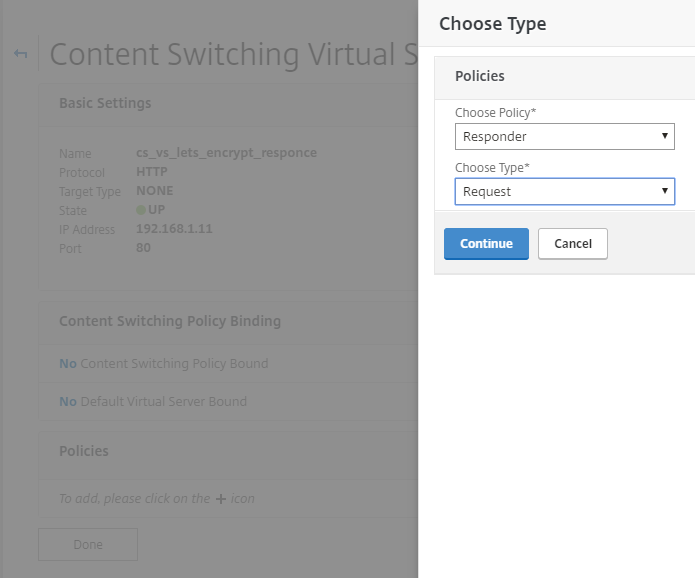Click the plus icon in Policies hint

click(220, 499)
